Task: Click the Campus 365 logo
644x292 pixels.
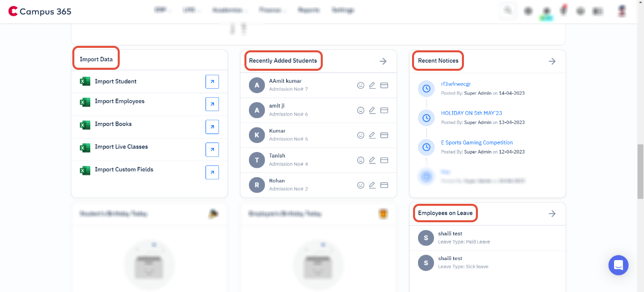Action: pyautogui.click(x=39, y=10)
